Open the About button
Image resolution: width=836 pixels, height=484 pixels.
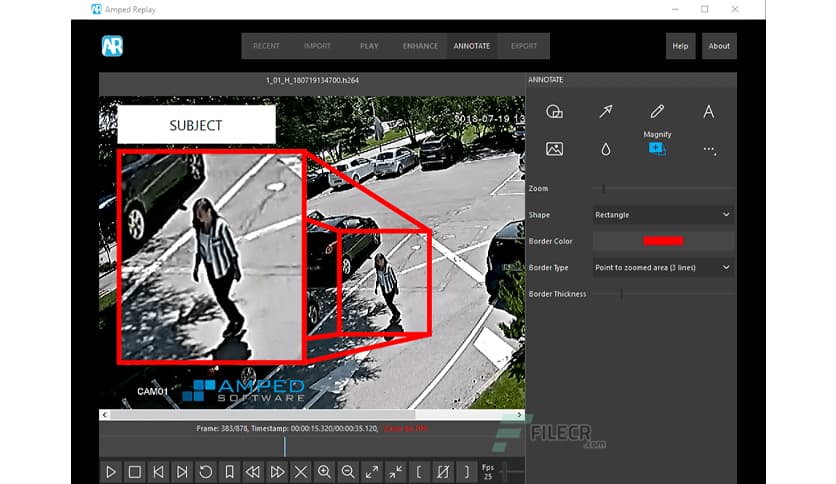719,46
